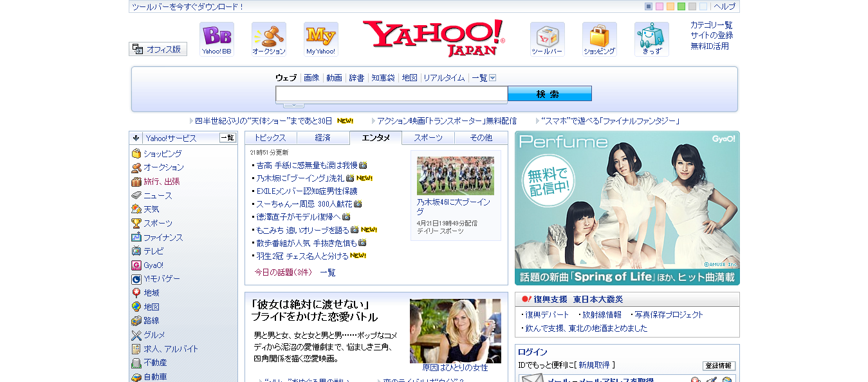Click camera icon beside 徳澤直子 headline
Screen dimensions: 868x382
coord(346,217)
